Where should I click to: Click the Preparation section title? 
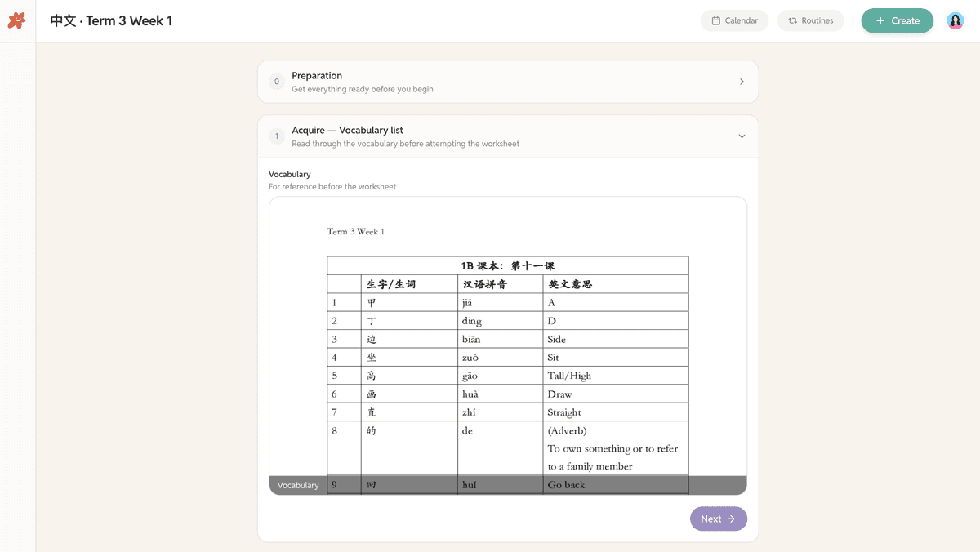(317, 76)
